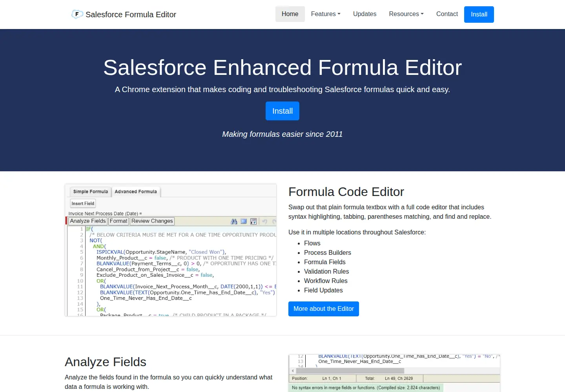Click the Analyze Fields section heading
Viewport: 565px width, 392px height.
106,362
